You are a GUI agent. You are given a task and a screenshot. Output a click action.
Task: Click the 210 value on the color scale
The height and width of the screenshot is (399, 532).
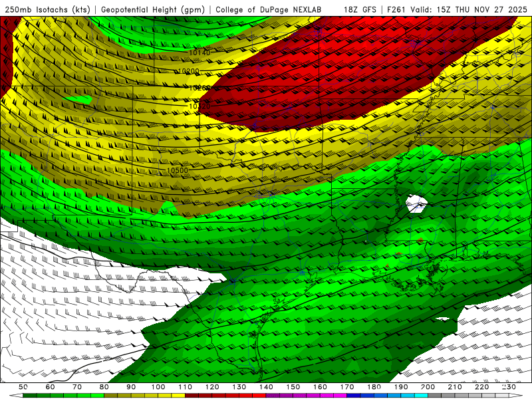(x=455, y=387)
